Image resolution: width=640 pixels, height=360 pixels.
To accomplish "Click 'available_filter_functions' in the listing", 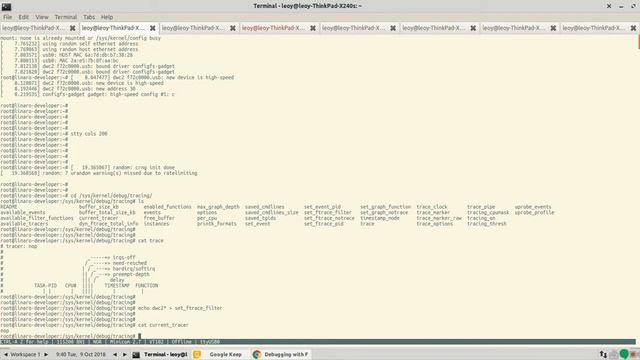I will click(x=37, y=218).
